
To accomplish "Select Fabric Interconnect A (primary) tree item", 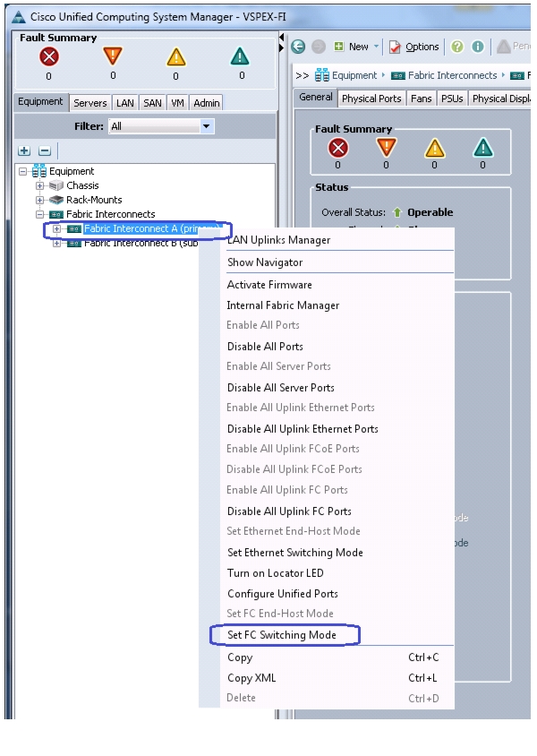I will (x=152, y=228).
